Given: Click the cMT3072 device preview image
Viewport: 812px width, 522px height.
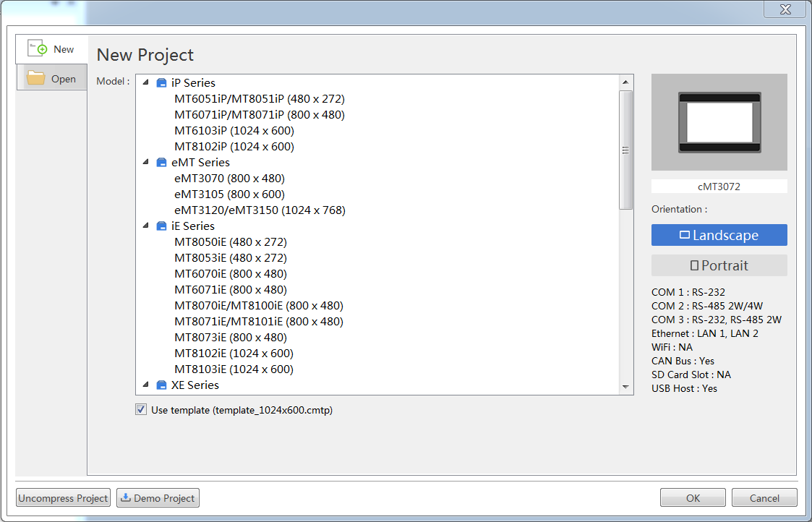Looking at the screenshot, I should (x=719, y=122).
